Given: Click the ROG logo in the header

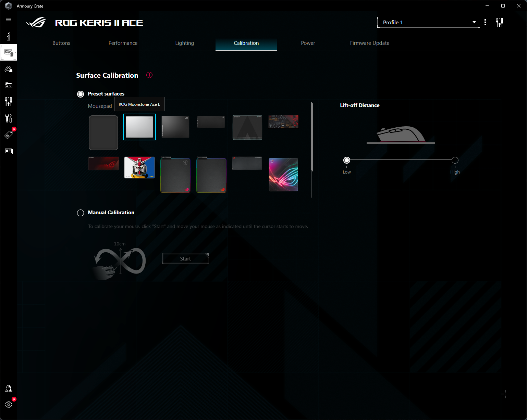Looking at the screenshot, I should coord(36,23).
